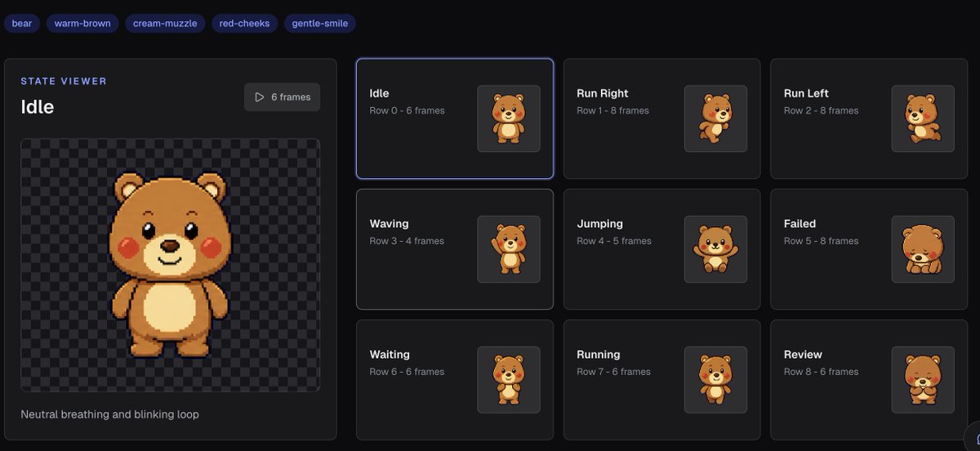Click the bear tag chip

22,24
